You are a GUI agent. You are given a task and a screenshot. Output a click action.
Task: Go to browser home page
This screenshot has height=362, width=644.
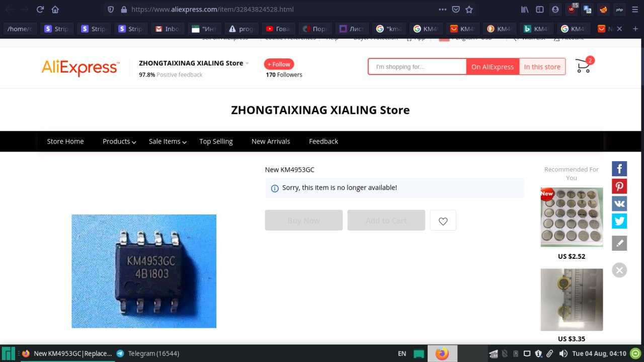pyautogui.click(x=55, y=9)
